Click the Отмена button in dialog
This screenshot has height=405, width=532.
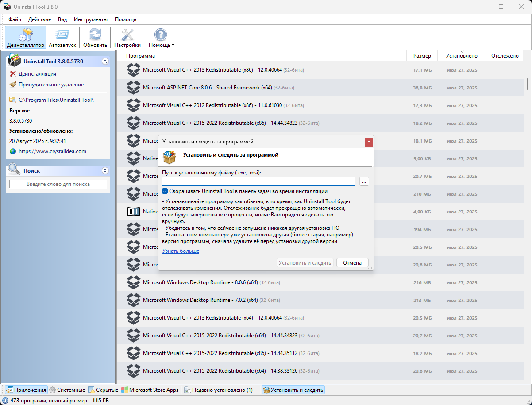point(352,263)
